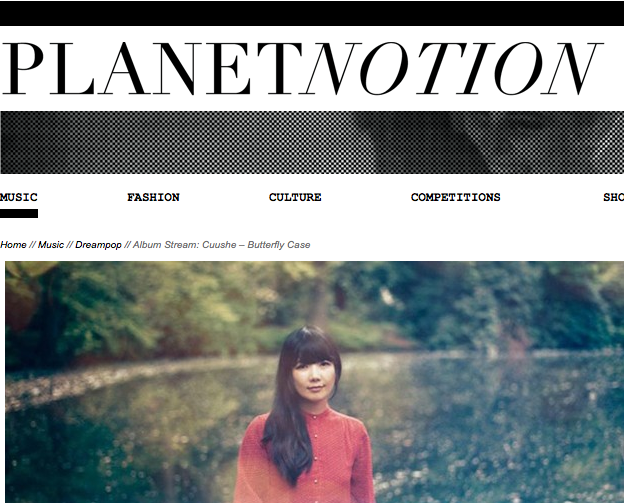The width and height of the screenshot is (624, 503).
Task: Click the partially visible SHOP menu item
Action: pyautogui.click(x=613, y=197)
